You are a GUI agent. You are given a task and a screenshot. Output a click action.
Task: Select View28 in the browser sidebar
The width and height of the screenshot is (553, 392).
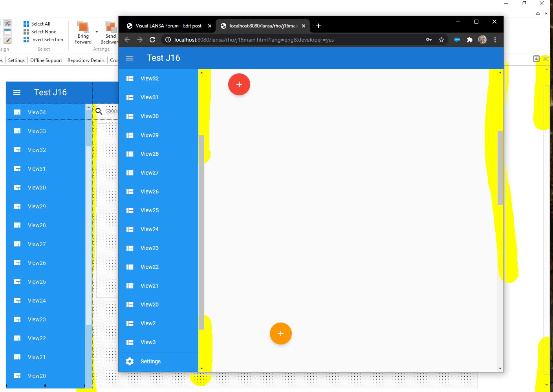[x=150, y=154]
